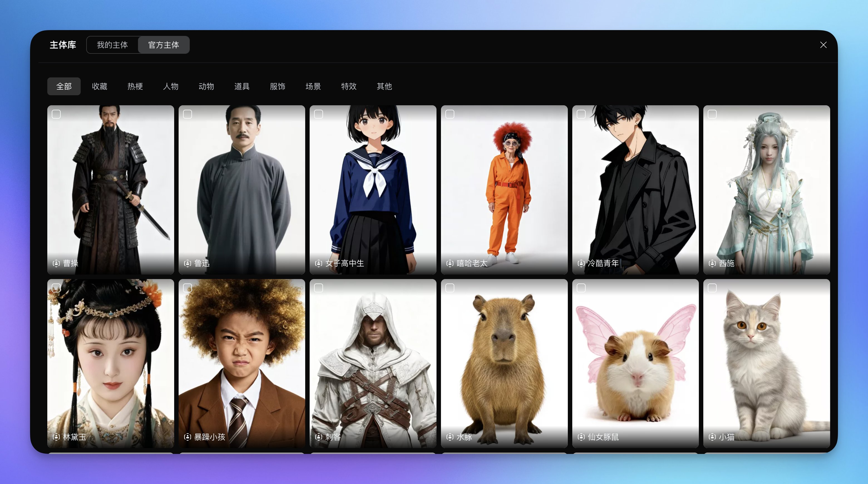Click the subject icon next to 西施
Viewport: 868px width, 484px height.
(712, 263)
